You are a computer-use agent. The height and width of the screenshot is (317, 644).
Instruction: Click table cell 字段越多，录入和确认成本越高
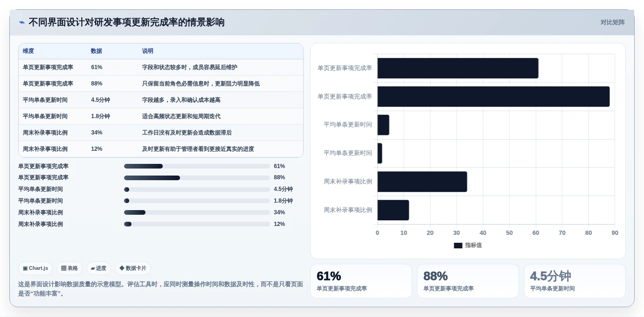point(181,100)
